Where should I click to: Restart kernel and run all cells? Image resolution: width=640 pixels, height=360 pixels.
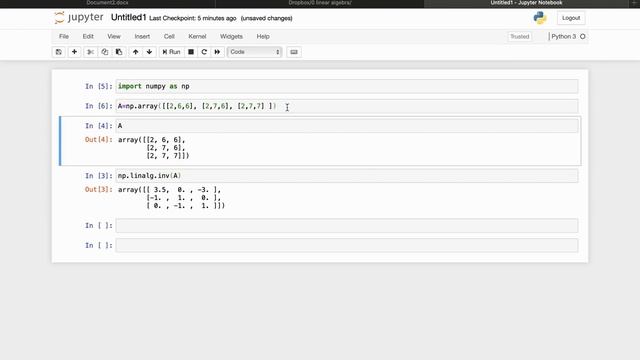[217, 52]
